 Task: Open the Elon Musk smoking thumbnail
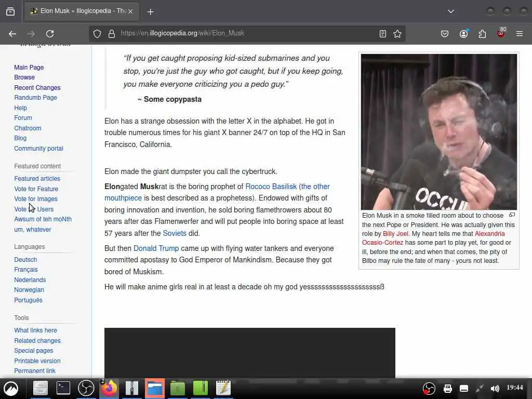438,131
